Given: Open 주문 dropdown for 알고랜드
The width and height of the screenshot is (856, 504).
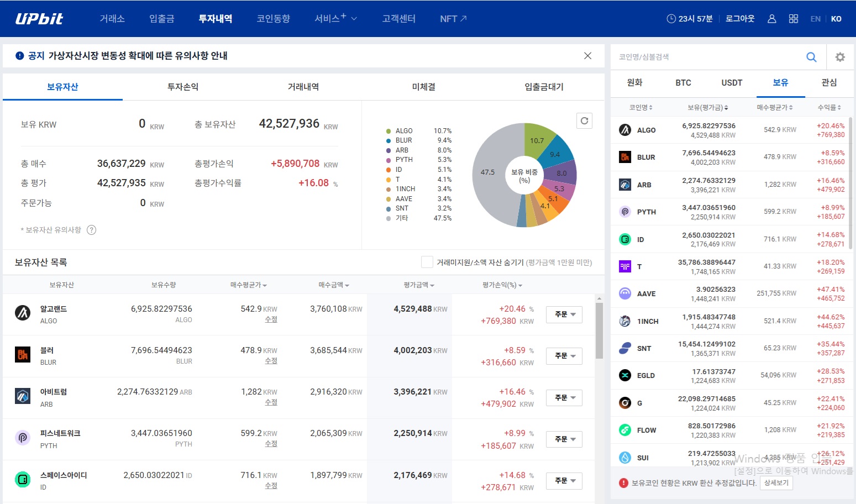Looking at the screenshot, I should (564, 314).
